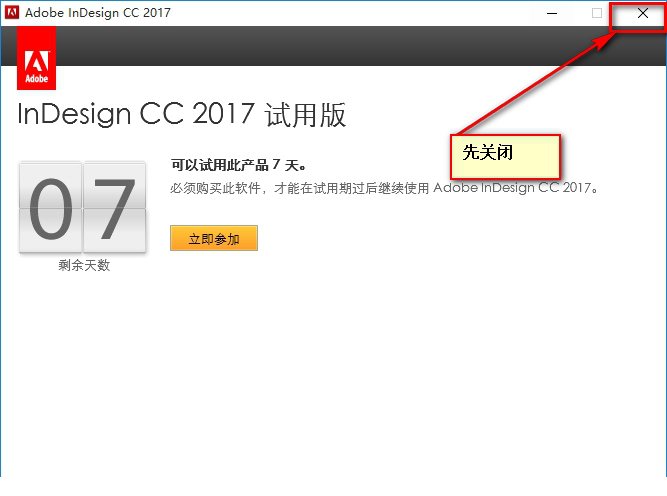Click the 'Adobe InDesign CC 2017' title text
The image size is (667, 496).
point(98,13)
